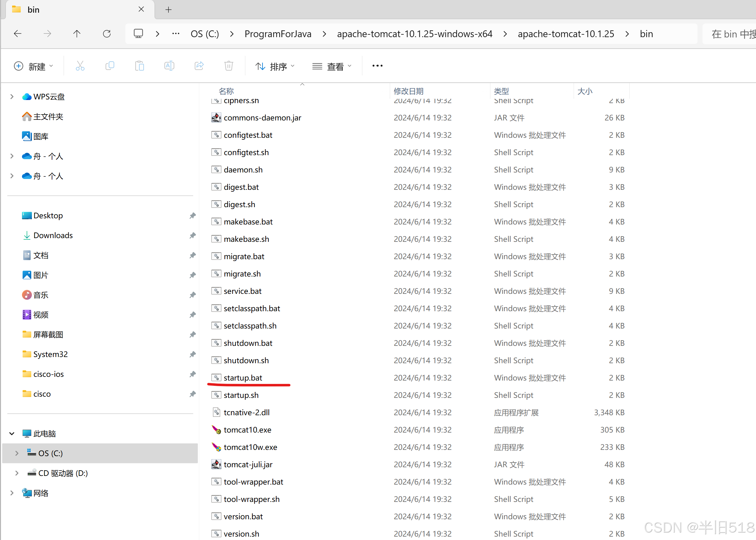Select the service.bat file
Viewport: 756px width, 540px height.
tap(243, 291)
